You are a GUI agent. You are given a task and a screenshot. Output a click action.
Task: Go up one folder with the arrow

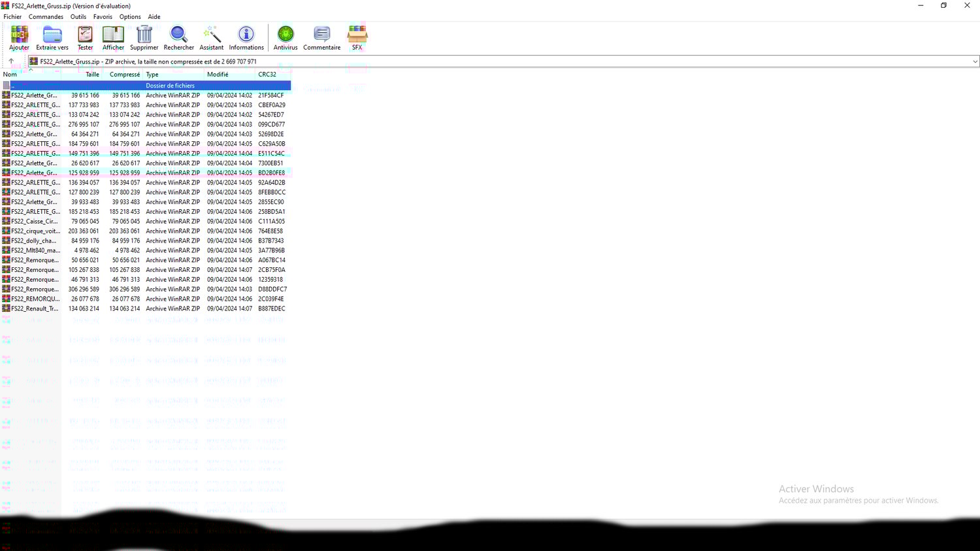click(x=11, y=61)
